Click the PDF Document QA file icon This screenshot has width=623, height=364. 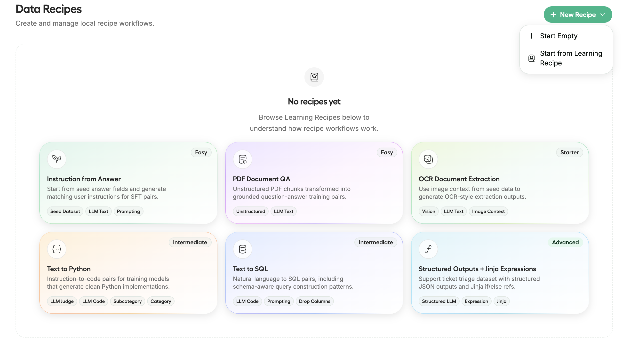click(x=242, y=159)
